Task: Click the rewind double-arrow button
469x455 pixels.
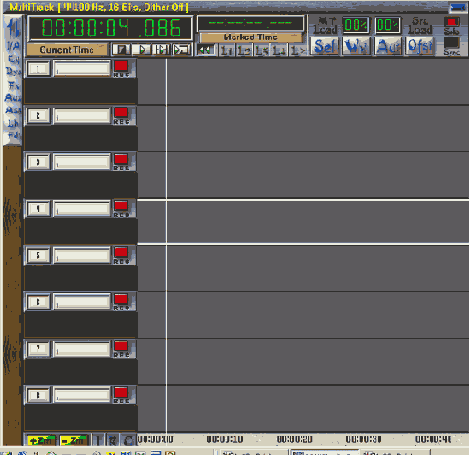Action: point(205,50)
